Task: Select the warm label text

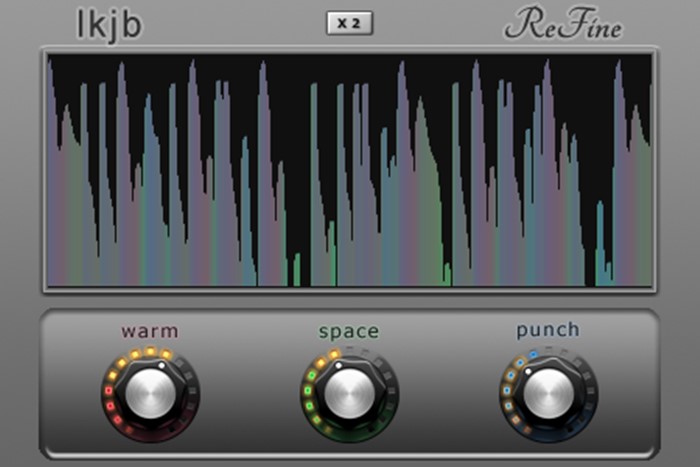Action: (150, 331)
